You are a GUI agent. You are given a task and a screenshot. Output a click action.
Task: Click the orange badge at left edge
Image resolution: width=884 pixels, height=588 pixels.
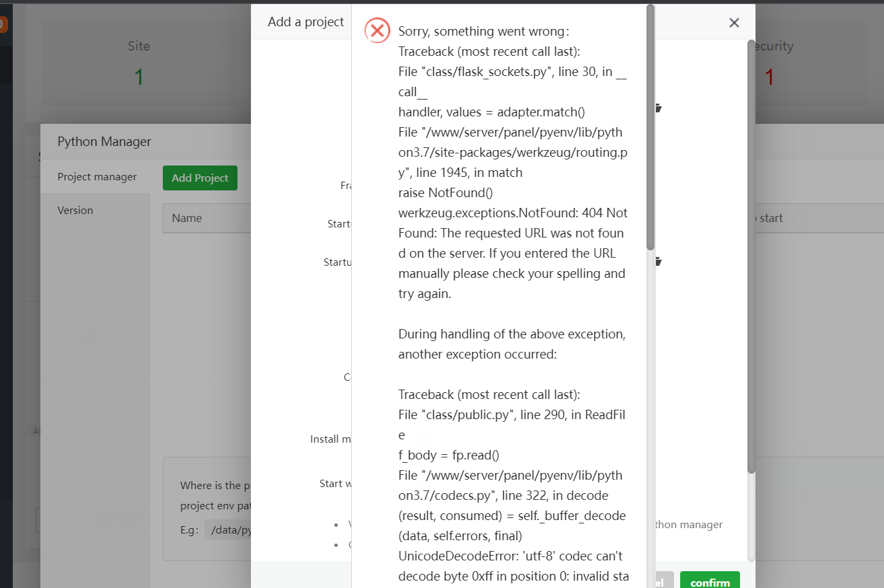(2, 25)
